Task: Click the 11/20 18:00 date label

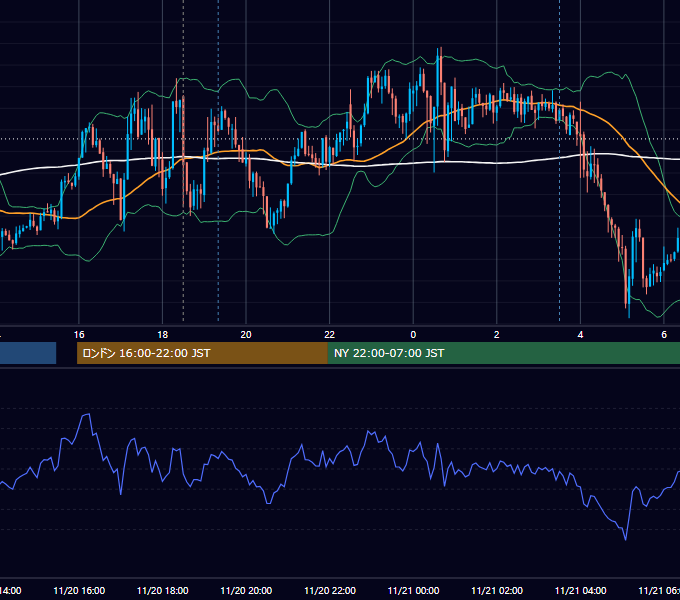Action: point(163,591)
